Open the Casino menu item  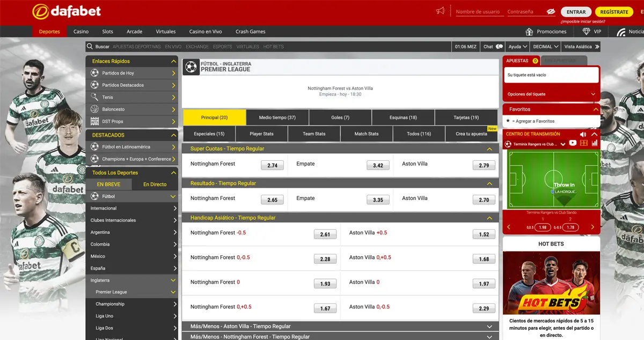click(81, 32)
